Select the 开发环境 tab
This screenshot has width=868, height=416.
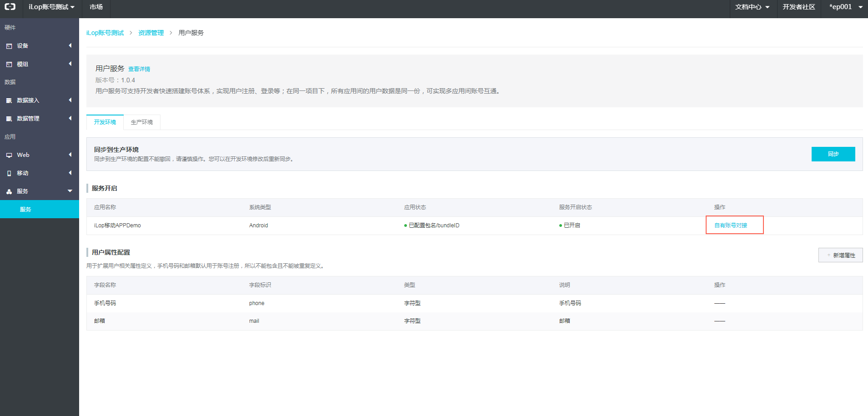(105, 122)
